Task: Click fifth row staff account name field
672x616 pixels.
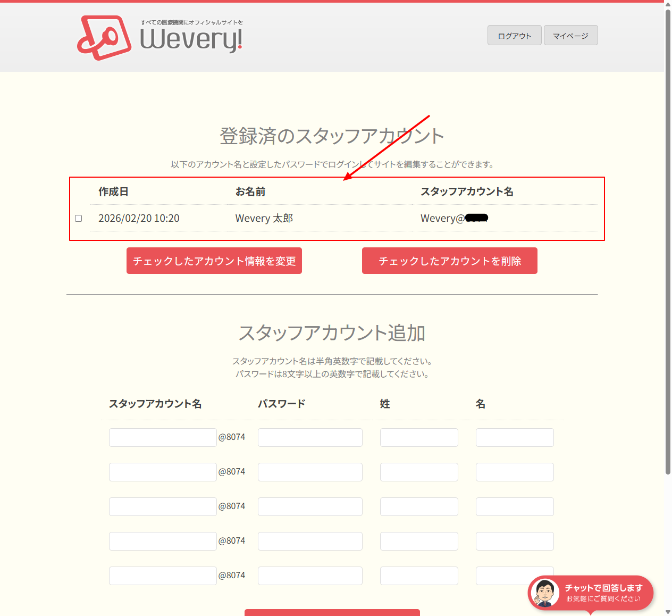Action: pos(163,576)
